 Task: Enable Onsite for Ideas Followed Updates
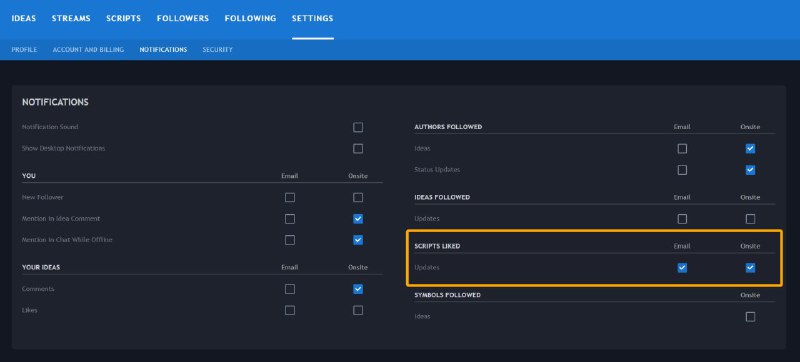tap(750, 219)
